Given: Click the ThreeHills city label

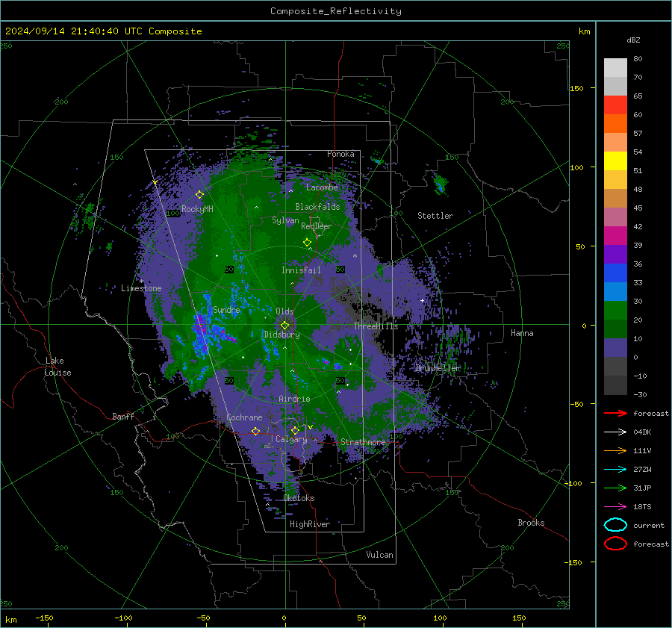Looking at the screenshot, I should [376, 326].
